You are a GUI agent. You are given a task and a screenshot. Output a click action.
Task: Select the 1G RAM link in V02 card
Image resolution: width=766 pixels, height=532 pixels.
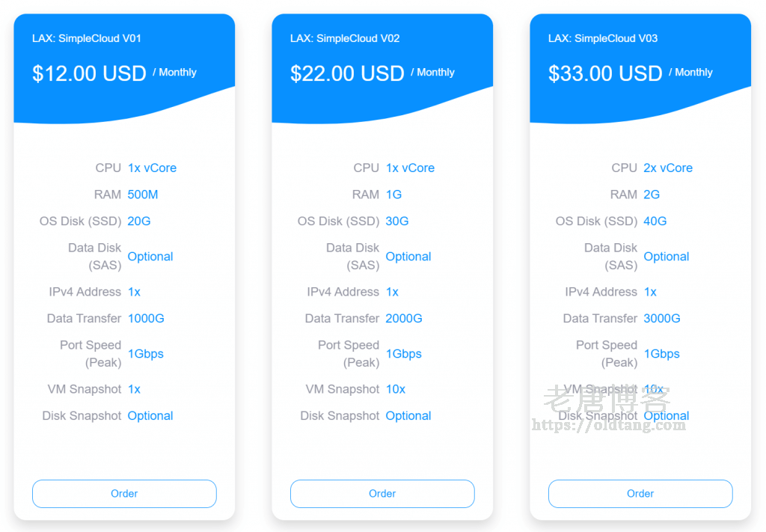(393, 194)
